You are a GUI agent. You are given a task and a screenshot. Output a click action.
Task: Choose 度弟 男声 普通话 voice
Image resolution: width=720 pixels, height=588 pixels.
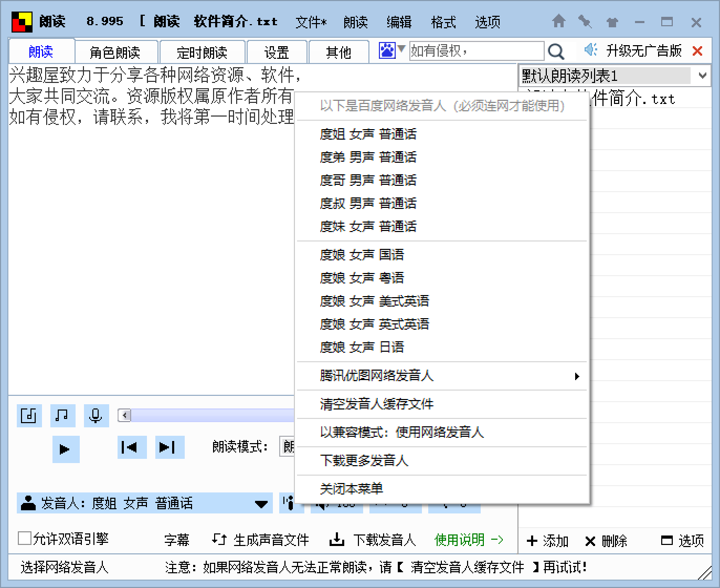442,157
